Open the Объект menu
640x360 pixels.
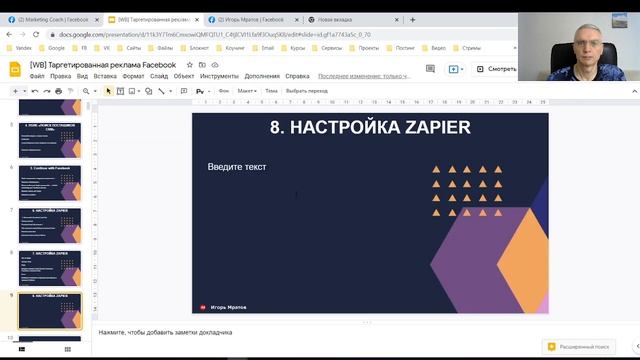point(184,76)
